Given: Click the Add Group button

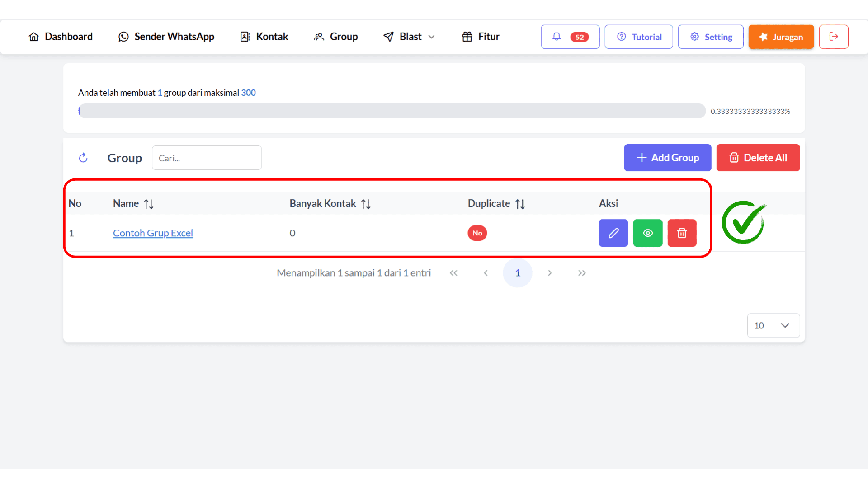Looking at the screenshot, I should 668,158.
